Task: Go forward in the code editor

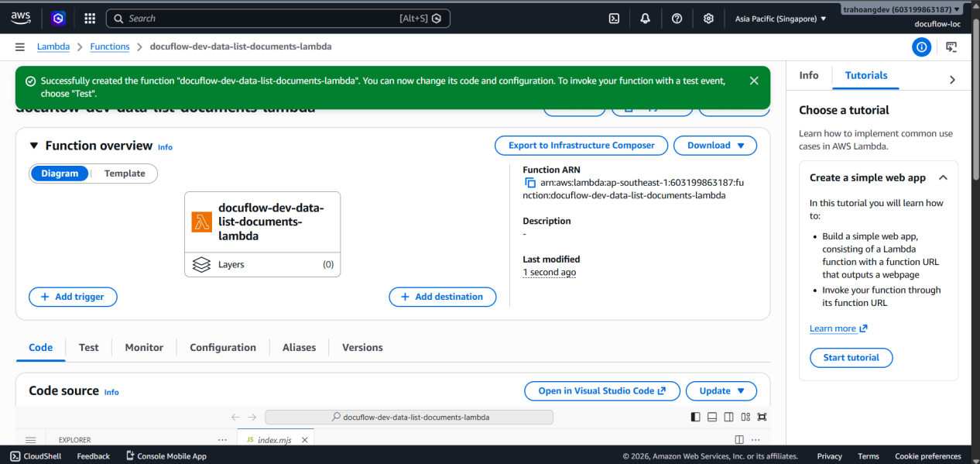Action: click(253, 417)
